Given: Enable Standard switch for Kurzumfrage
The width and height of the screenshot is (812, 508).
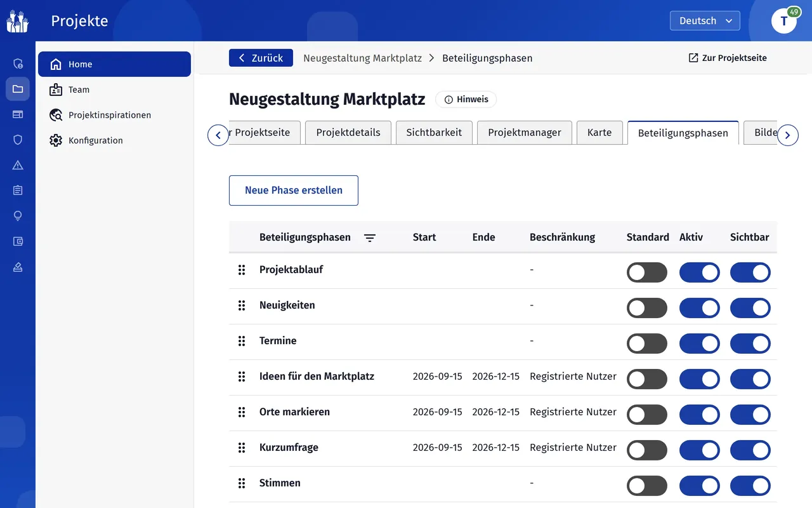Looking at the screenshot, I should [647, 451].
